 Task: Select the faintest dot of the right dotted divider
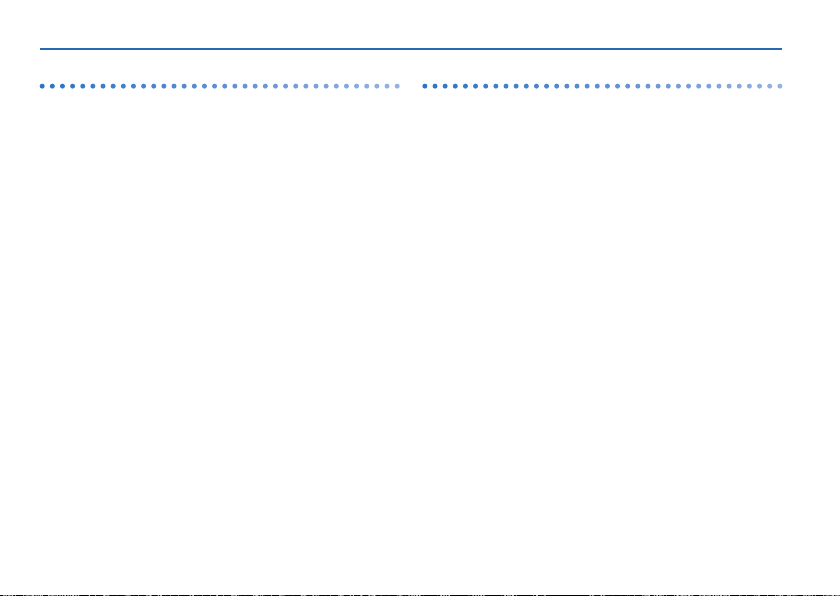click(780, 86)
